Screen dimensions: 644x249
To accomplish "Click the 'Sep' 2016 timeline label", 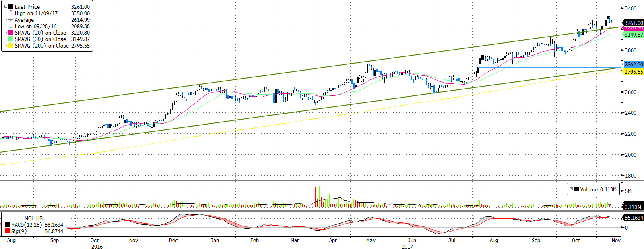I will 54,241.
